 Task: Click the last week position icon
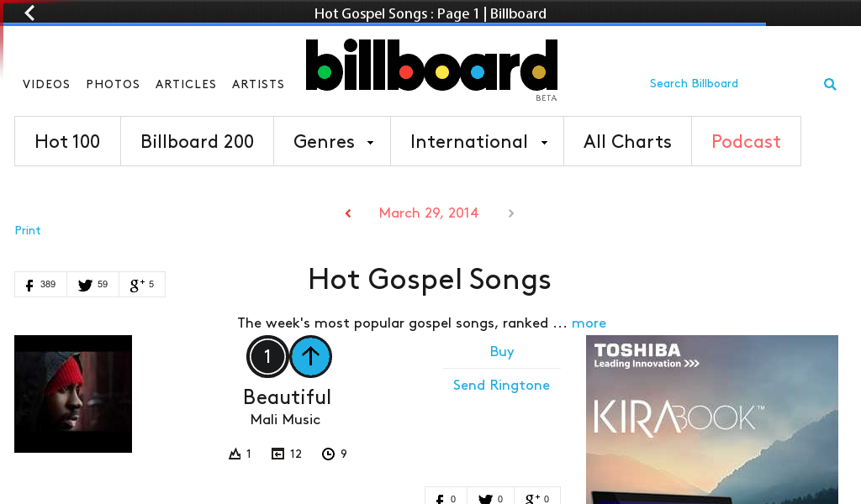click(x=277, y=454)
